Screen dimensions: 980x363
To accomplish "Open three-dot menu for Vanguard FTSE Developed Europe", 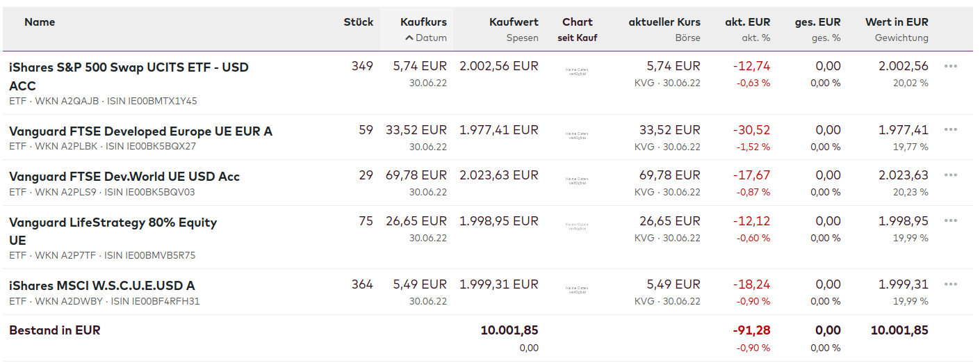I will (951, 129).
